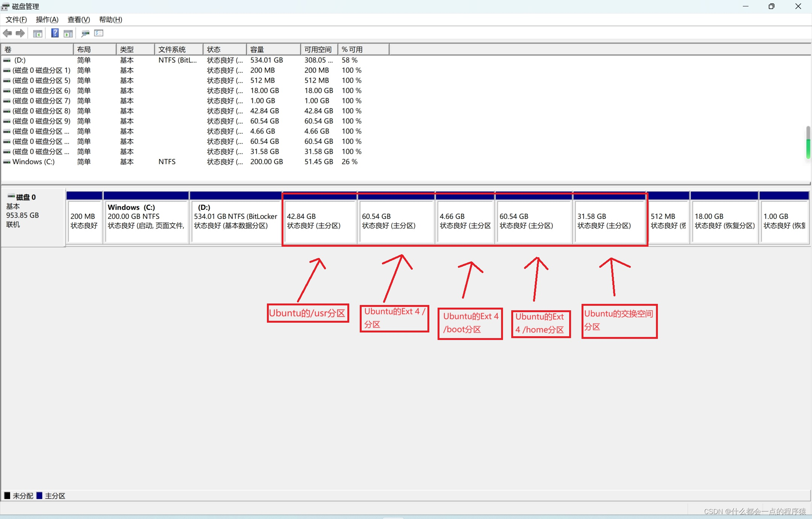Open Help via blue question mark icon

tap(55, 33)
